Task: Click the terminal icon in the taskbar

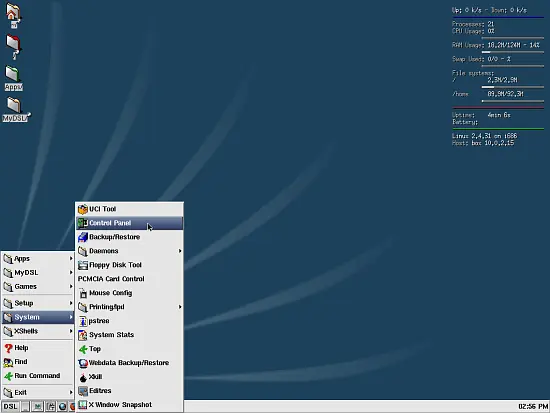Action: tap(38, 406)
